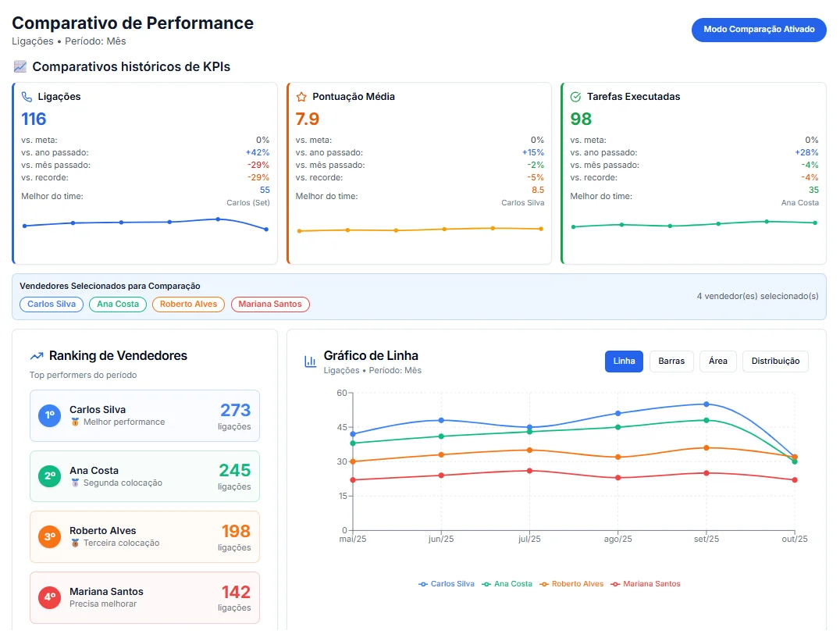Screen dimensions: 840x634
Task: Click the 1º rank badge for Carlos Silva
Action: (x=50, y=415)
